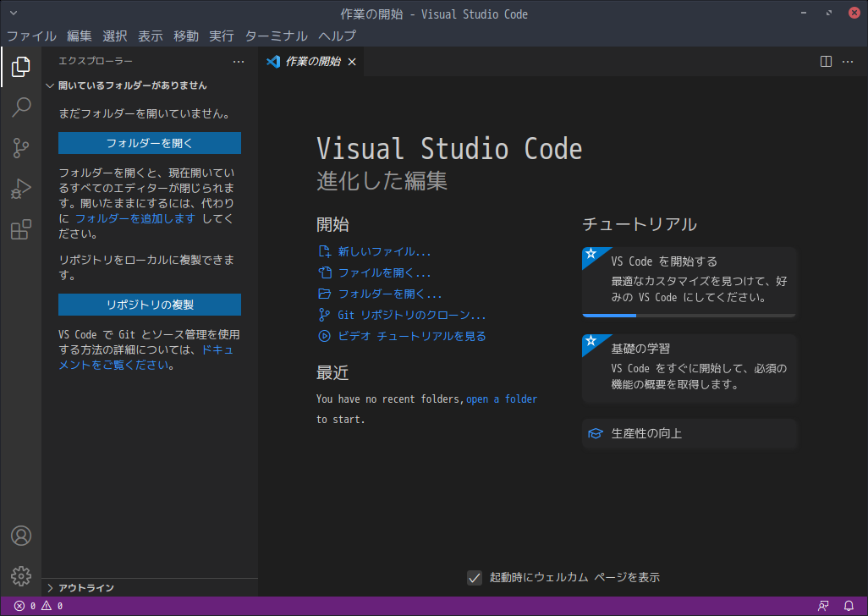Screen dimensions: 868x616
Task: Click the errors indicator in status bar
Action: click(x=25, y=606)
